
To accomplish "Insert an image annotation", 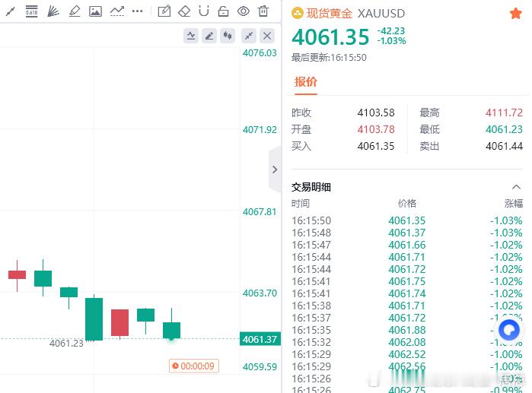I will pos(95,11).
